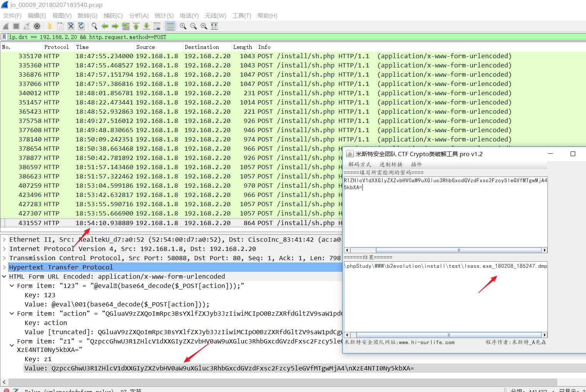The image size is (586, 392).
Task: Select packet number 340012 row
Action: click(293, 93)
